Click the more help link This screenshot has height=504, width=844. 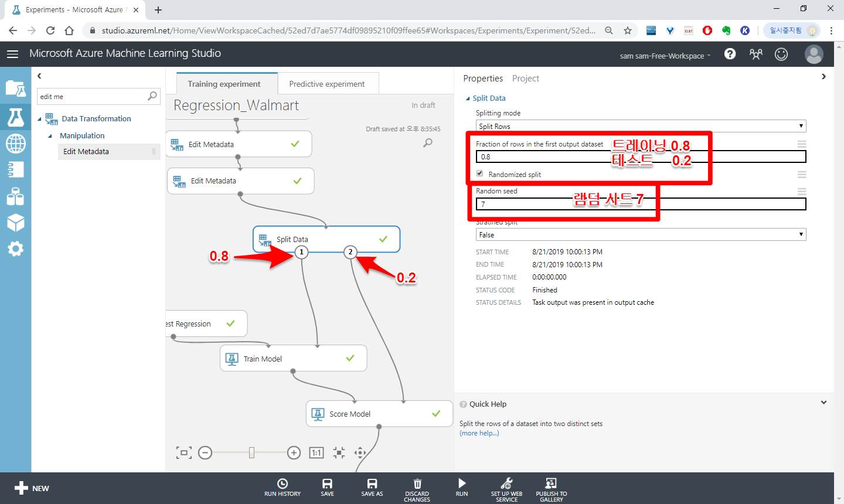[479, 433]
